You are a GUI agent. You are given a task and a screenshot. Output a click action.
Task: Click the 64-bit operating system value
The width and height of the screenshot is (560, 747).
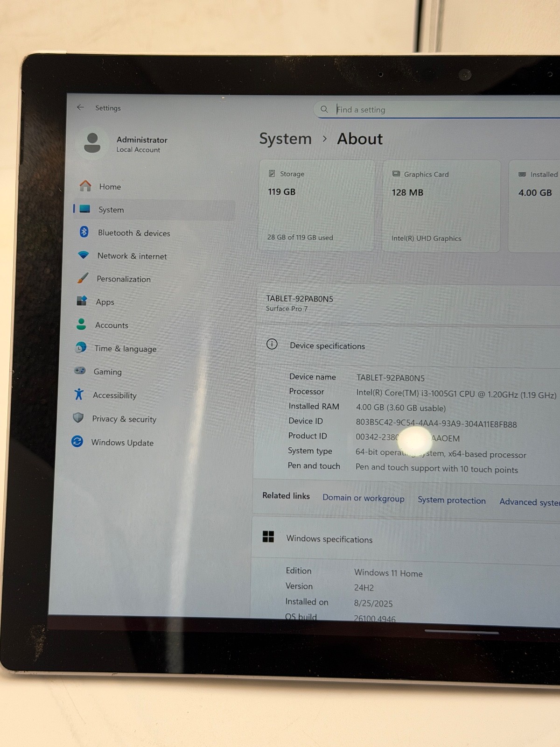(441, 453)
